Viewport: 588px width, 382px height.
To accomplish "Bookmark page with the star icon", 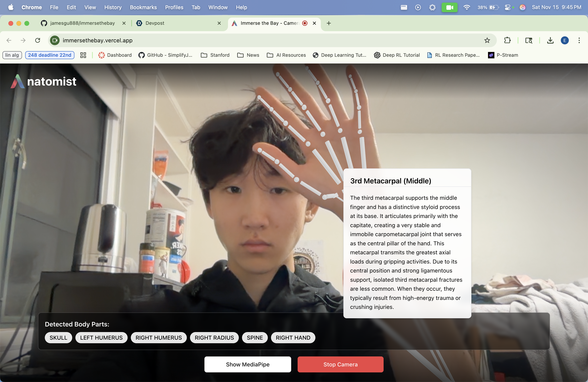I will pyautogui.click(x=487, y=40).
